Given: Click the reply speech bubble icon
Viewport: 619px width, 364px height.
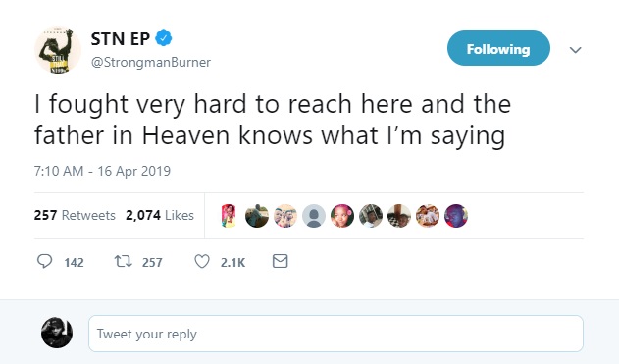Looking at the screenshot, I should point(44,261).
